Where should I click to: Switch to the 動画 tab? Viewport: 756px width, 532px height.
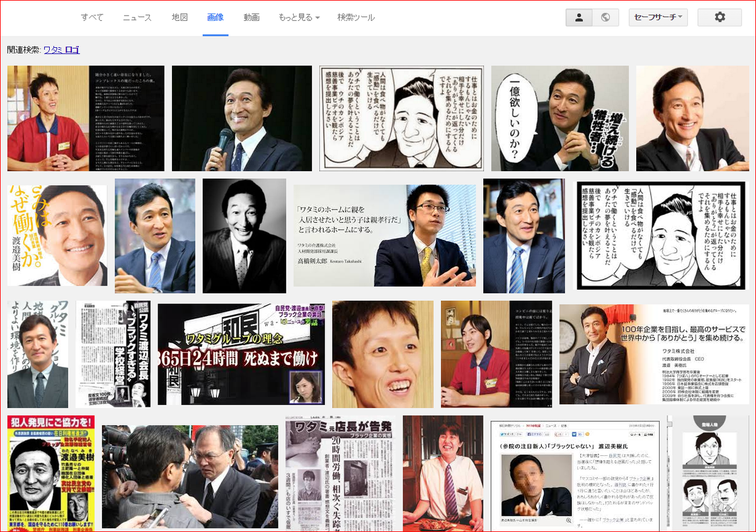(x=251, y=18)
